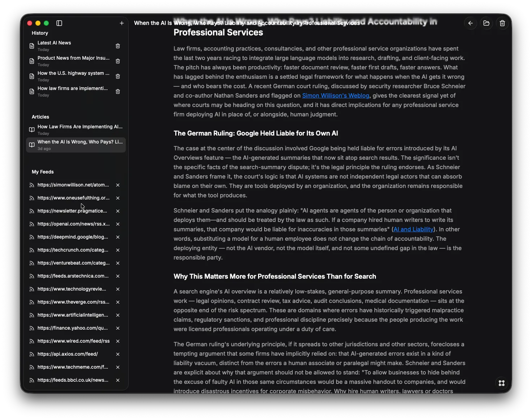Open Simon Willison's Weblog link
Image resolution: width=532 pixels, height=420 pixels.
pos(336,95)
